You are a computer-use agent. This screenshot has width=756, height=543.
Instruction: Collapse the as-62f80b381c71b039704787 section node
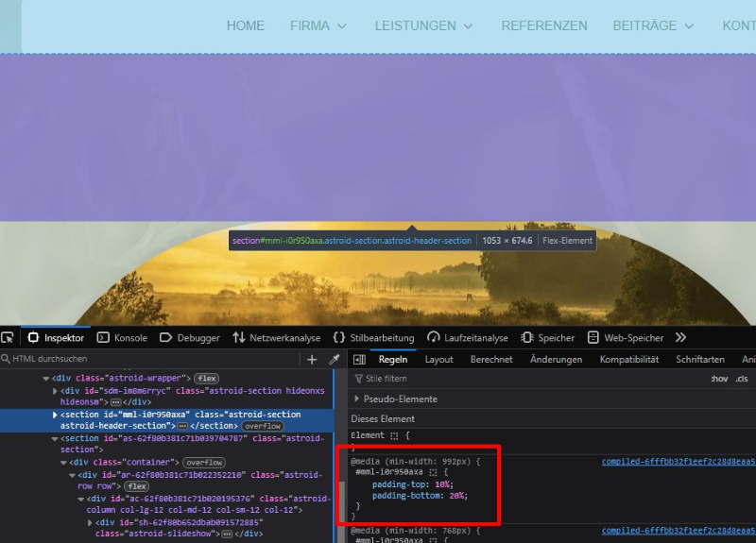pos(55,439)
